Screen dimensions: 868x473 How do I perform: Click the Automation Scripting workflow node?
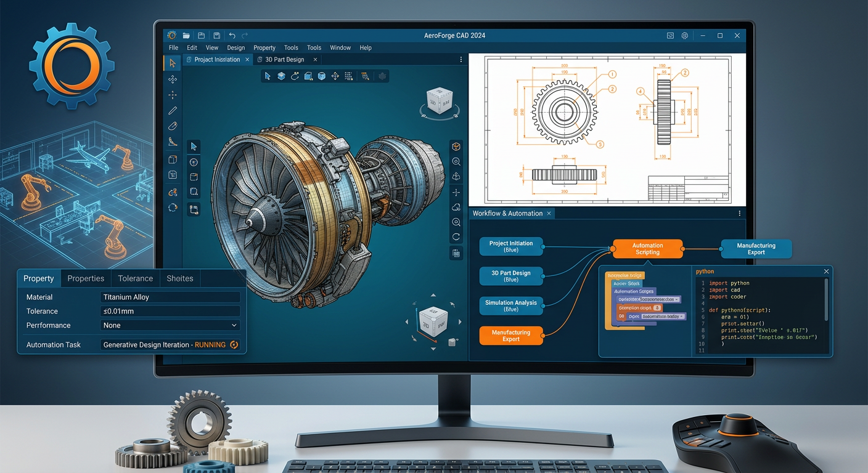pyautogui.click(x=647, y=249)
